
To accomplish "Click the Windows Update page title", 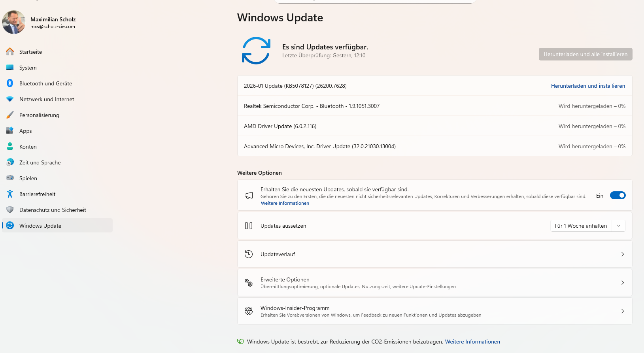I will click(280, 17).
